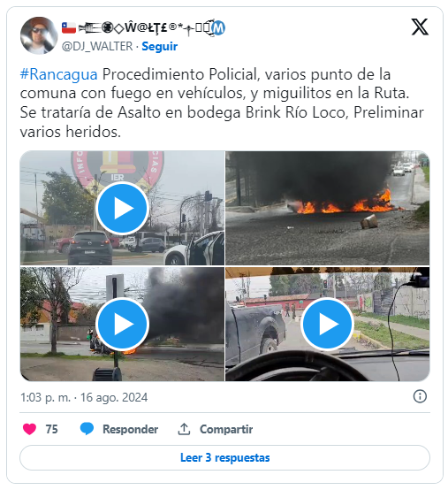The width and height of the screenshot is (448, 490).
Task: Click the X logo icon
Action: [420, 27]
